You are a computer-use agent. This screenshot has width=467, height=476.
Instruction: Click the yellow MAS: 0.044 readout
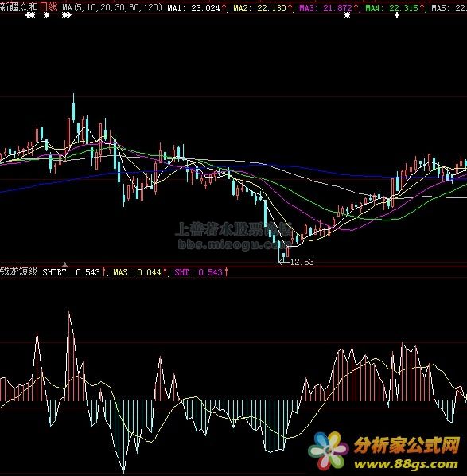pyautogui.click(x=138, y=272)
